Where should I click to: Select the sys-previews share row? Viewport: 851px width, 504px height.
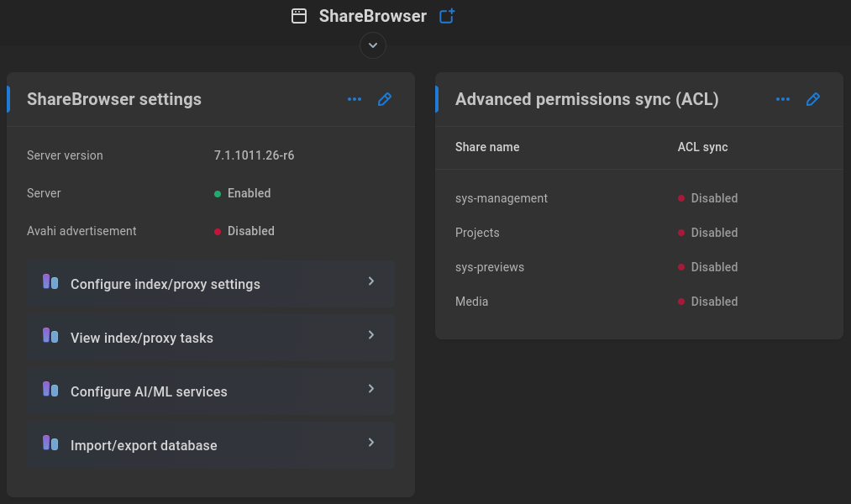[x=638, y=267]
